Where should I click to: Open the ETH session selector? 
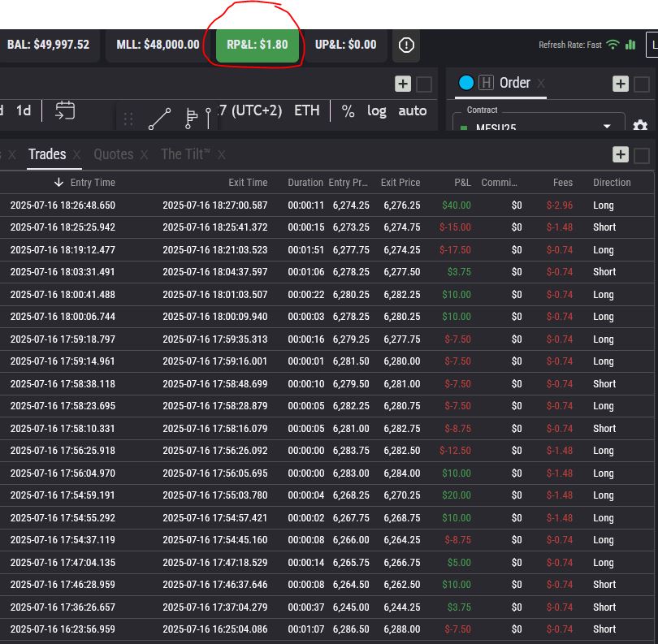point(306,111)
